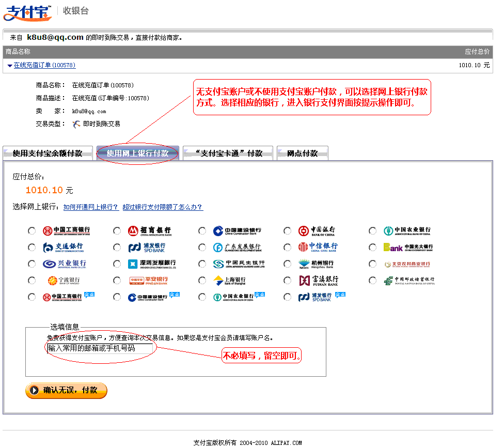Click the 上海银行 logo

(x=229, y=281)
